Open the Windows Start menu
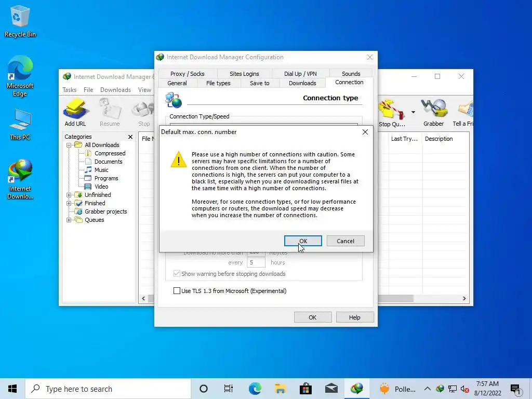532x399 pixels. coord(12,389)
